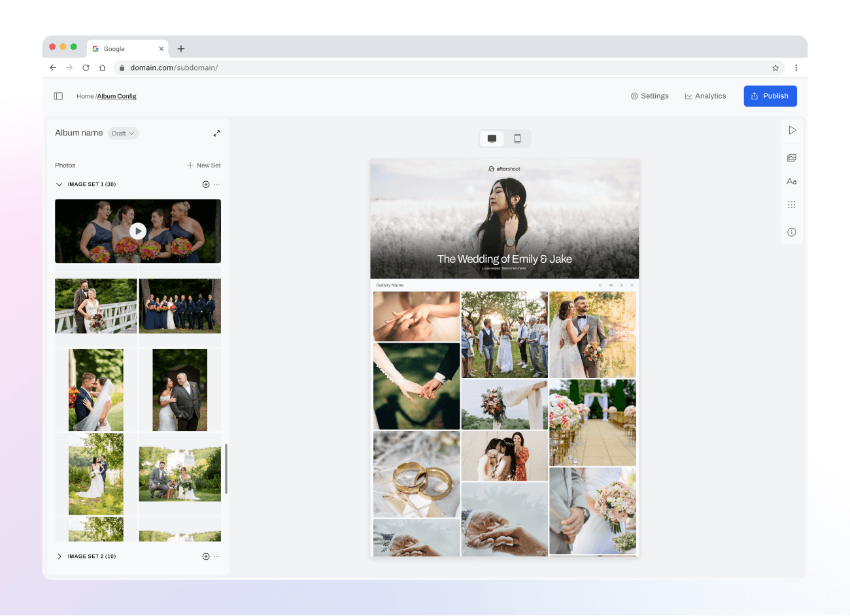Click the Publish button
The height and width of the screenshot is (616, 850).
click(x=770, y=95)
